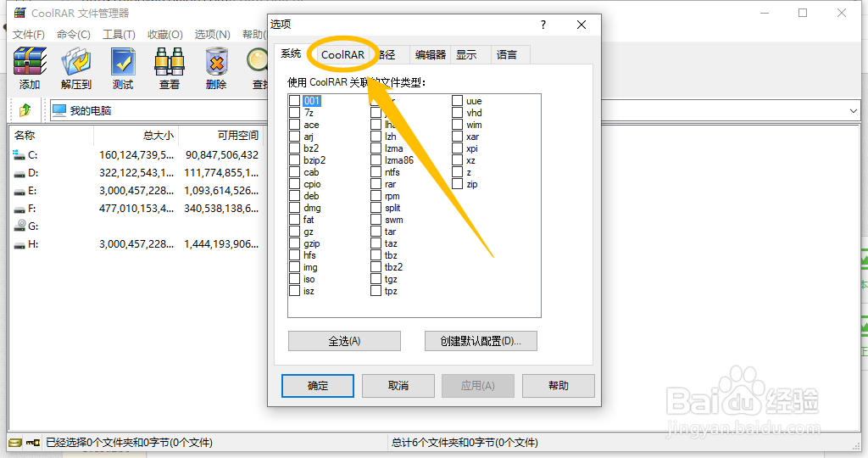Check the dmg file type

coord(294,208)
